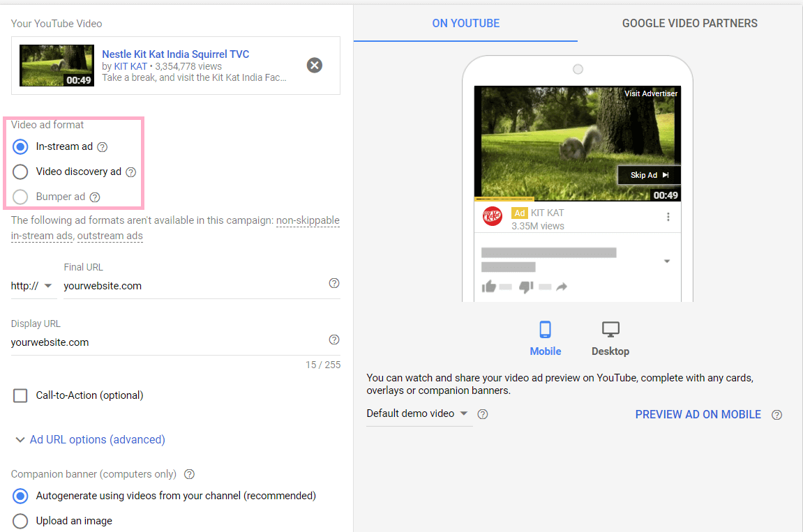Select the Mobile preview phone icon
Image resolution: width=803 pixels, height=532 pixels.
[x=545, y=330]
